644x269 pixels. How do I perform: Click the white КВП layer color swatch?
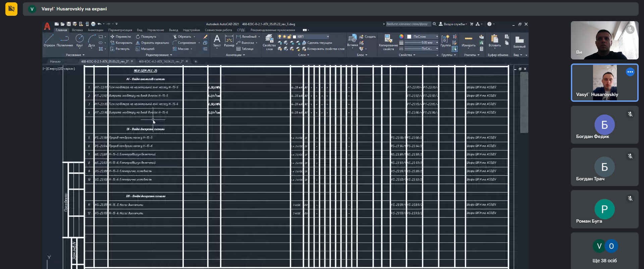(x=294, y=37)
